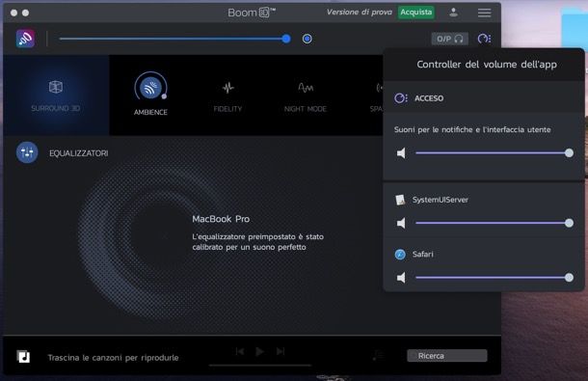Screen dimensions: 588x381
Task: Click the Controller del volume dell'app heading
Action: (487, 65)
